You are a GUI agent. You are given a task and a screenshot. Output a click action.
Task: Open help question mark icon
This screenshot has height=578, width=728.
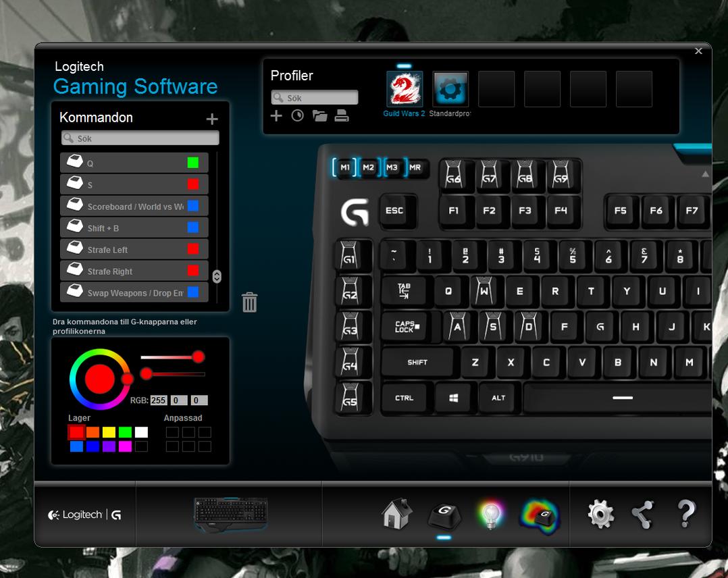[x=686, y=514]
